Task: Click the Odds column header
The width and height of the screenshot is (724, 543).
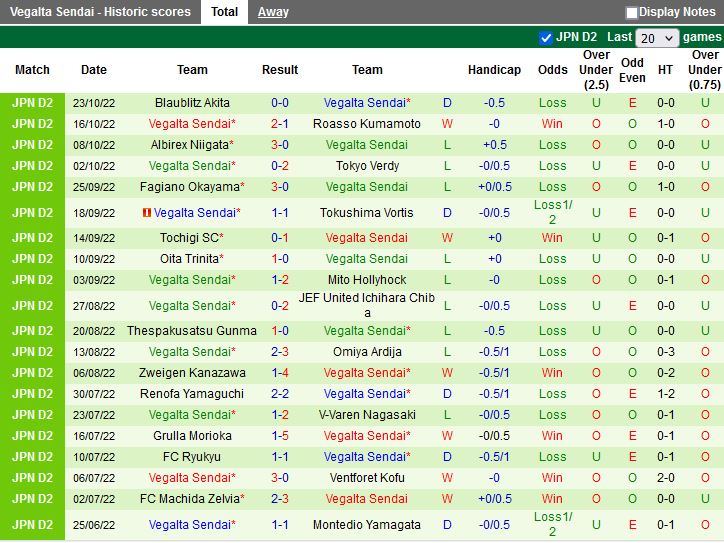Action: [552, 70]
